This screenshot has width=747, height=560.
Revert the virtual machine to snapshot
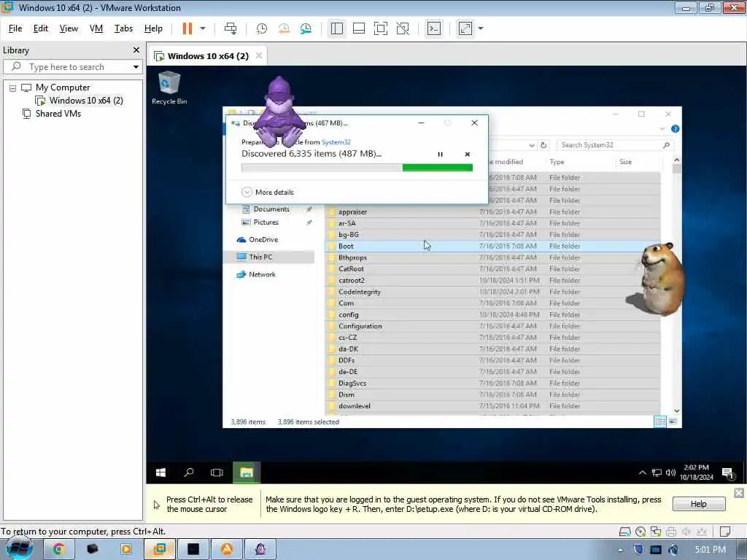284,28
